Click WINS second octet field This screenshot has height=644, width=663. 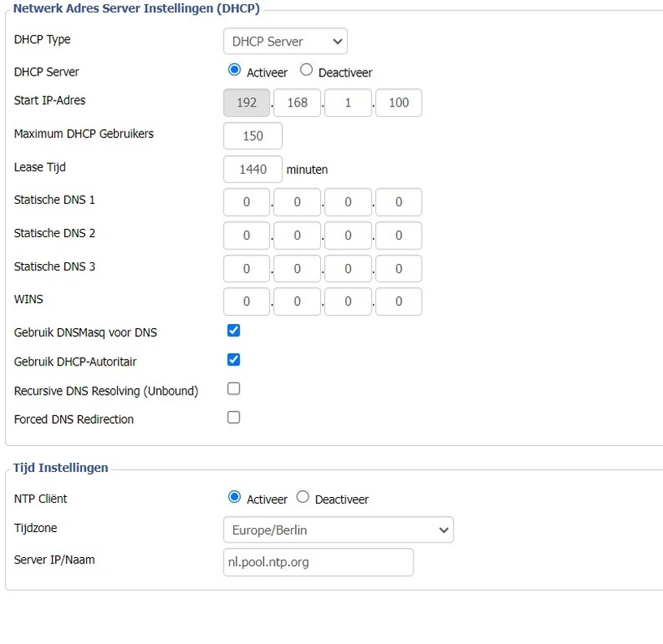(297, 302)
